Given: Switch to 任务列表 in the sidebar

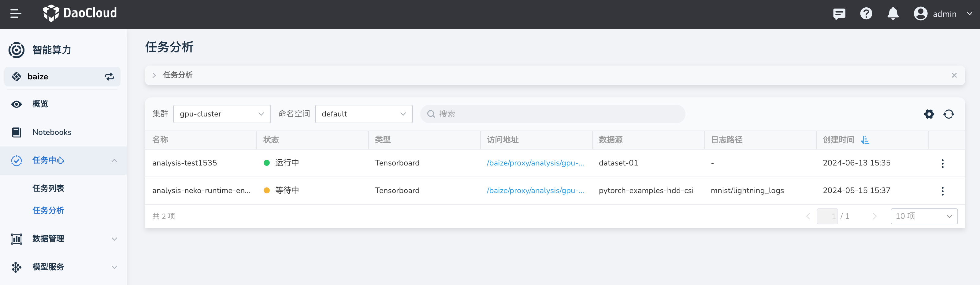Looking at the screenshot, I should coord(48,188).
